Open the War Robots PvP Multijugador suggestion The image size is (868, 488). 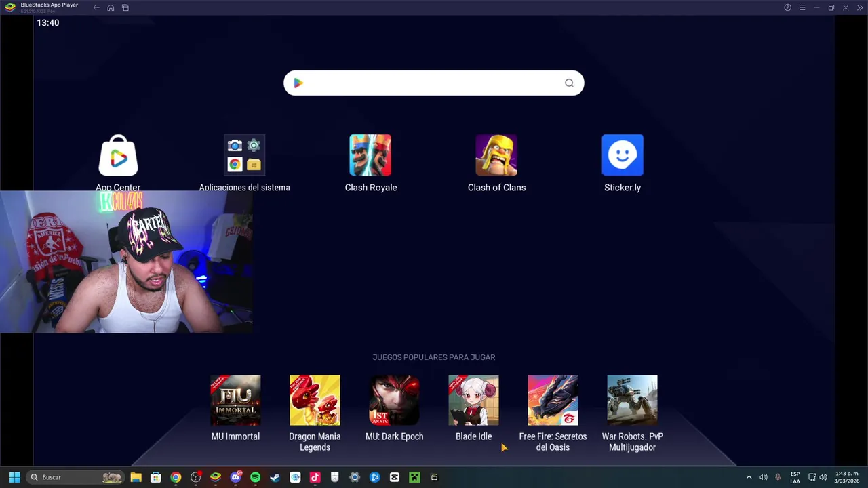[x=632, y=401]
